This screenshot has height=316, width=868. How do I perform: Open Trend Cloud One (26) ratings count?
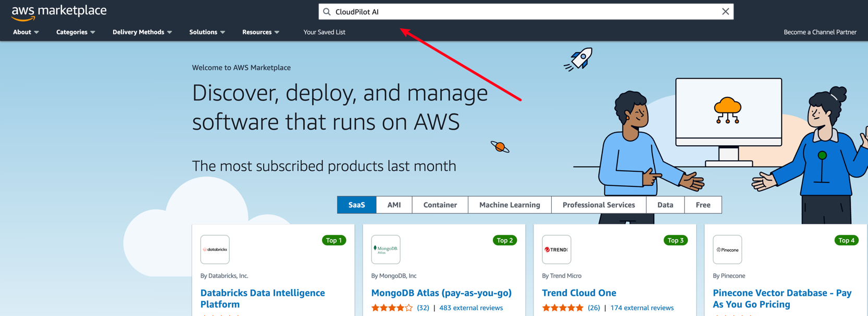[x=594, y=308]
